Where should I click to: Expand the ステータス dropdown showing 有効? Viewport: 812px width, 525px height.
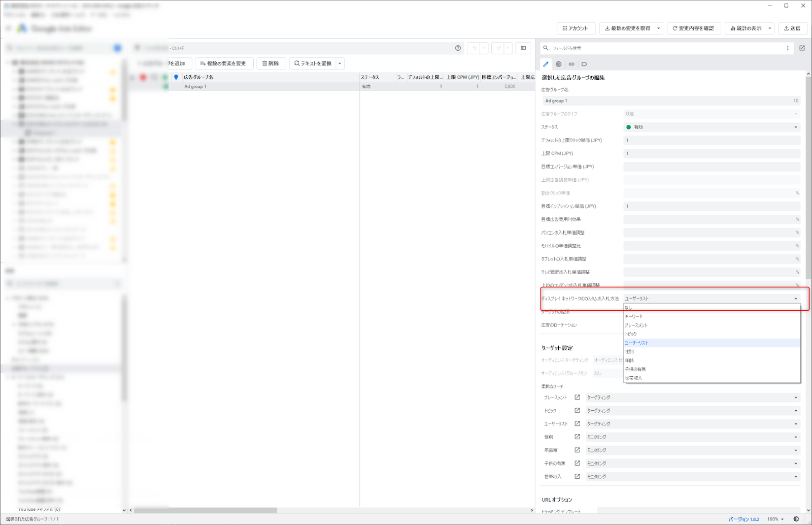pyautogui.click(x=712, y=127)
